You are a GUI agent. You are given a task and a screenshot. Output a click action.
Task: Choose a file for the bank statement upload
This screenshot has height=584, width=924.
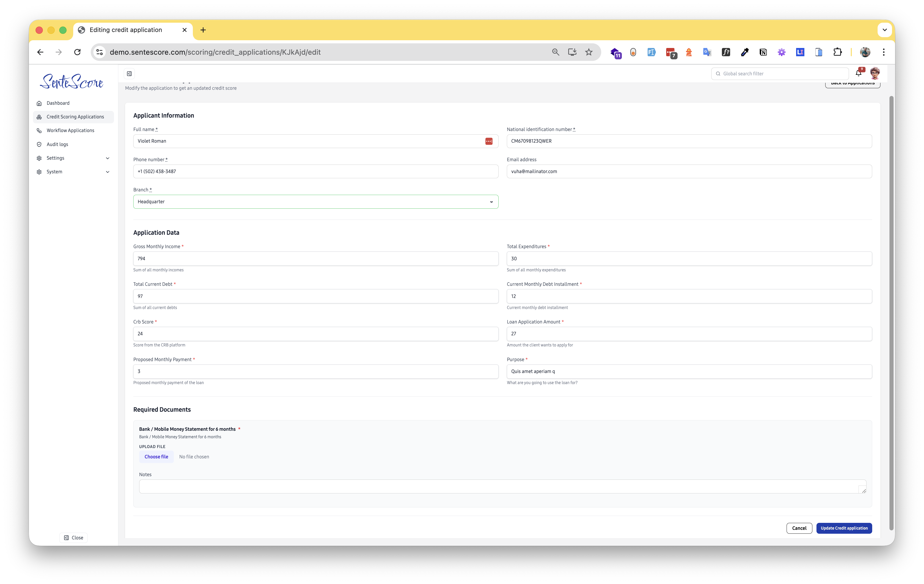156,457
